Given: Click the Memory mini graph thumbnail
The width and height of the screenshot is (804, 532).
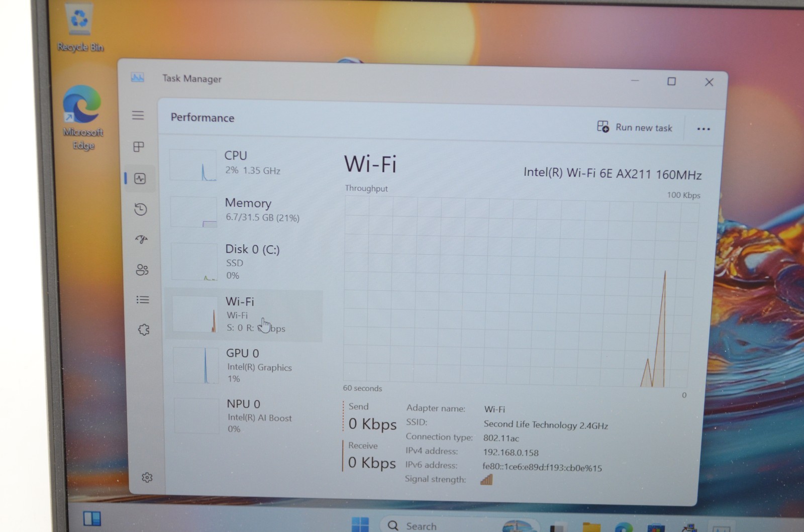Looking at the screenshot, I should (194, 211).
